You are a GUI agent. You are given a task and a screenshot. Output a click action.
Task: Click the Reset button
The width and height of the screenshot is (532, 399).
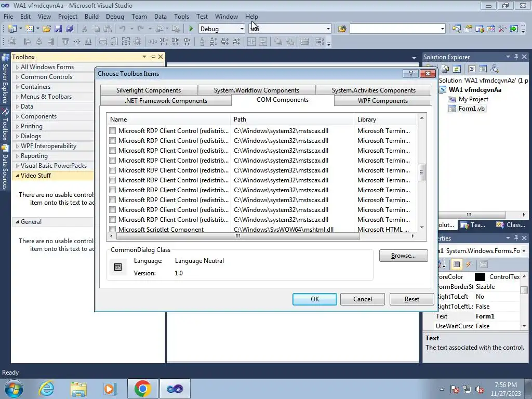coord(412,299)
